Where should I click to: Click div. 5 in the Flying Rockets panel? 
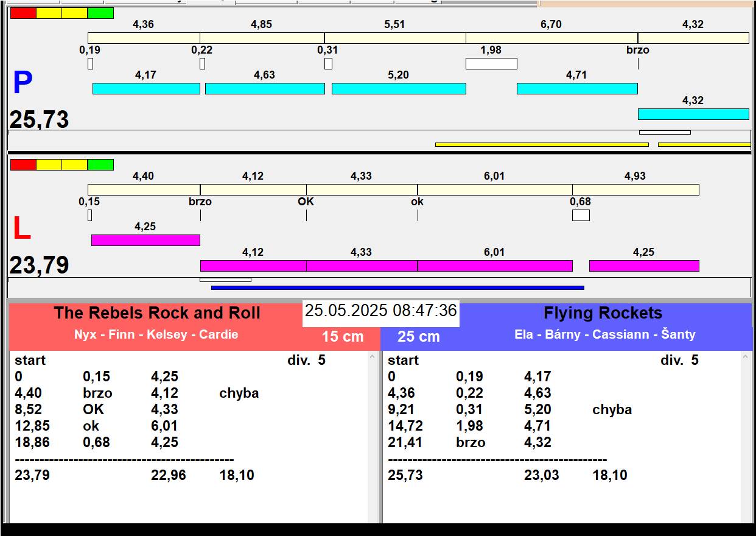(679, 360)
